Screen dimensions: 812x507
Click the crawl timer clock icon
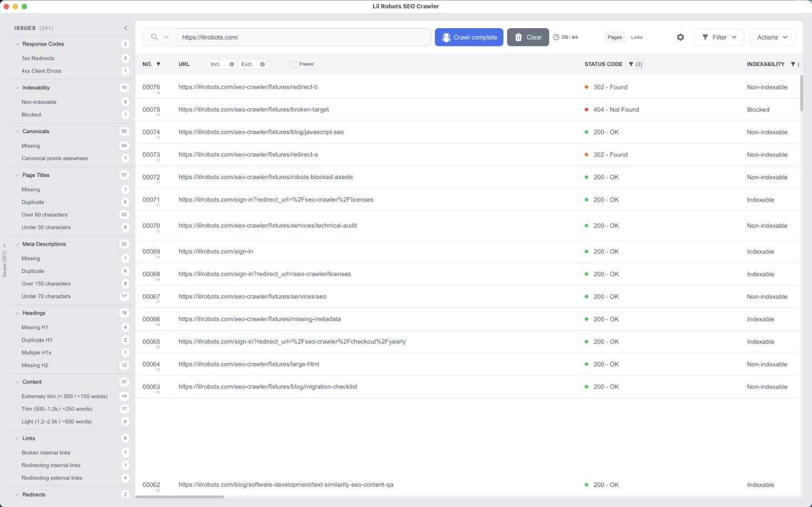(556, 37)
